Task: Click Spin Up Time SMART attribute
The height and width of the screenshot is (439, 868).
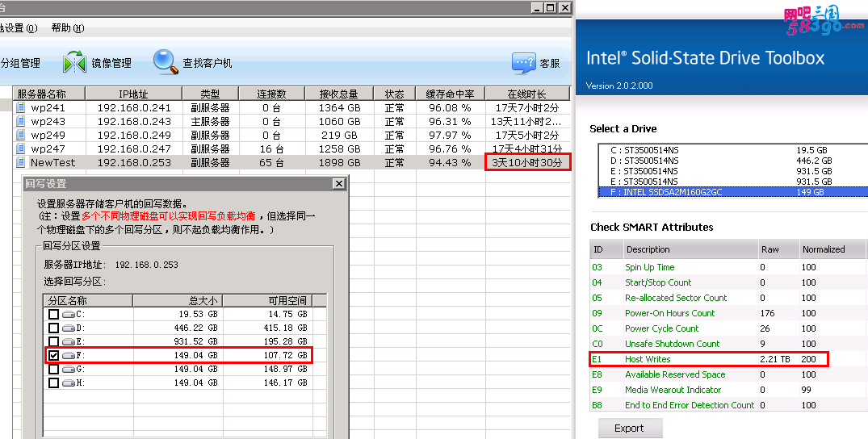Action: 649,267
